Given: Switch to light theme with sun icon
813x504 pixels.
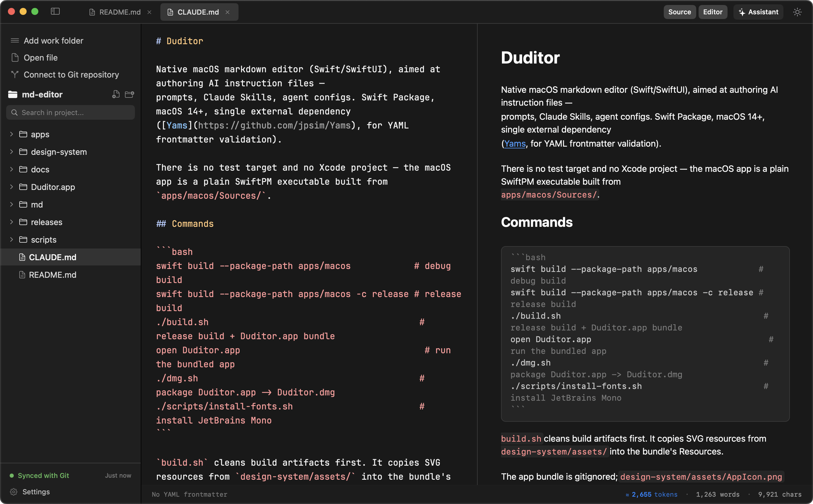Looking at the screenshot, I should click(x=797, y=12).
